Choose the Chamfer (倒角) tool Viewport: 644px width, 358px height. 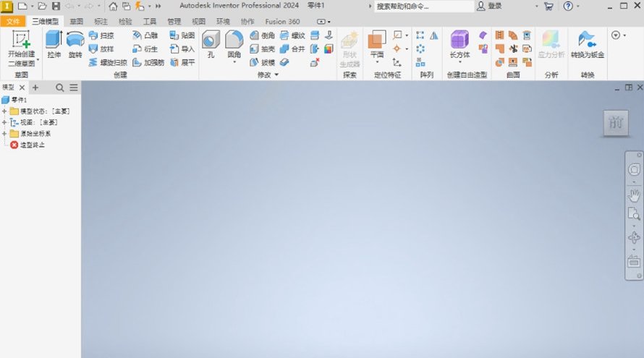[x=262, y=35]
